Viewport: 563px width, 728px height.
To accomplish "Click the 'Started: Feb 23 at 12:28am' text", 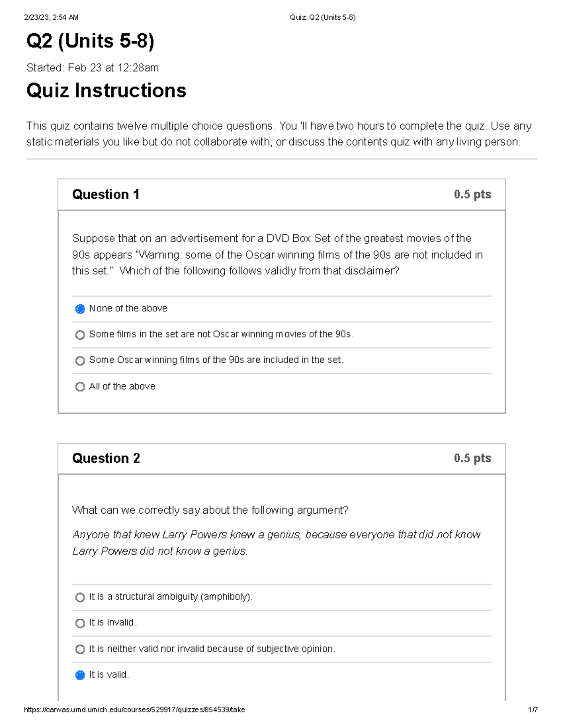I will (x=93, y=68).
